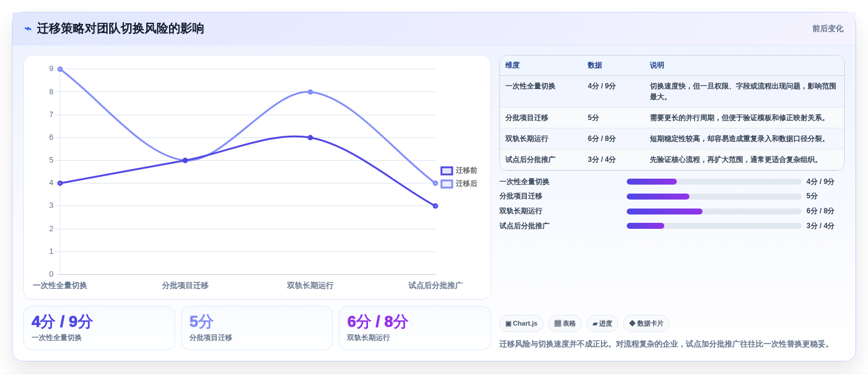Click the 说明 column header

[657, 66]
